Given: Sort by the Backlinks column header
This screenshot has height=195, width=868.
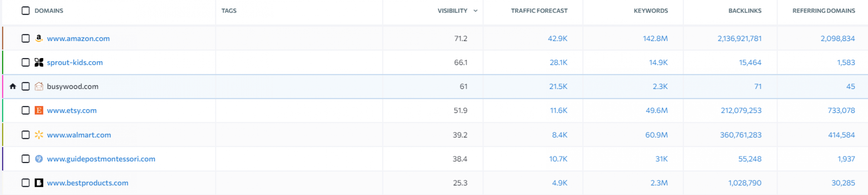Looking at the screenshot, I should pos(745,11).
